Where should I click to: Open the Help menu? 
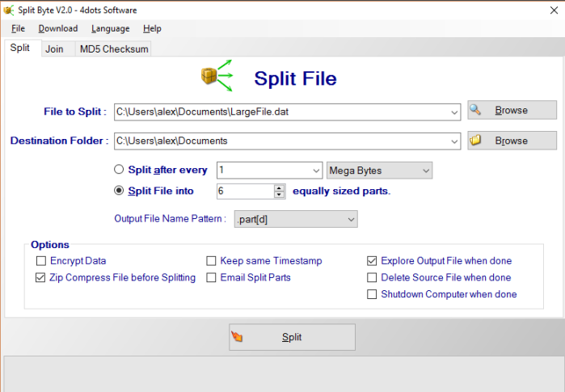tap(152, 28)
